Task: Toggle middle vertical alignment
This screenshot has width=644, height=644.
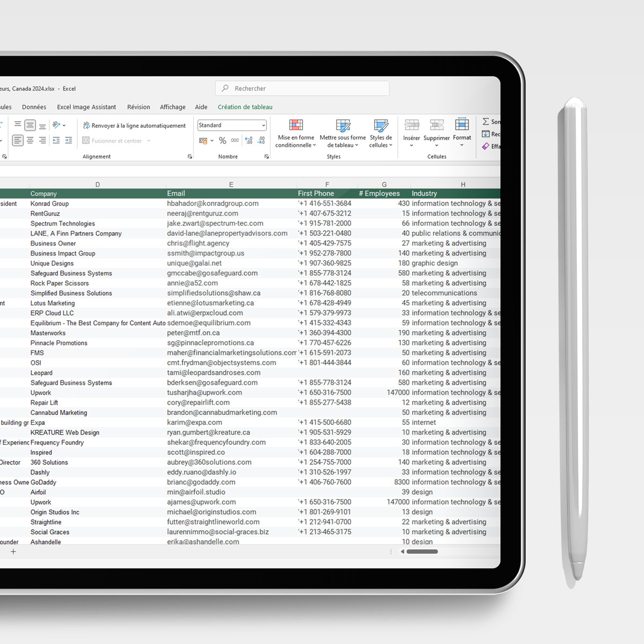Action: 30,126
